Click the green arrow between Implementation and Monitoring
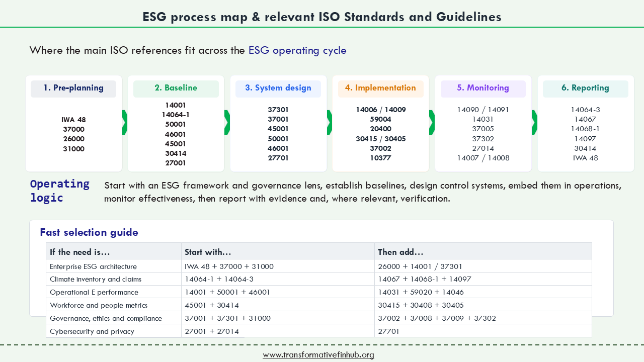The height and width of the screenshot is (362, 644). coord(432,123)
